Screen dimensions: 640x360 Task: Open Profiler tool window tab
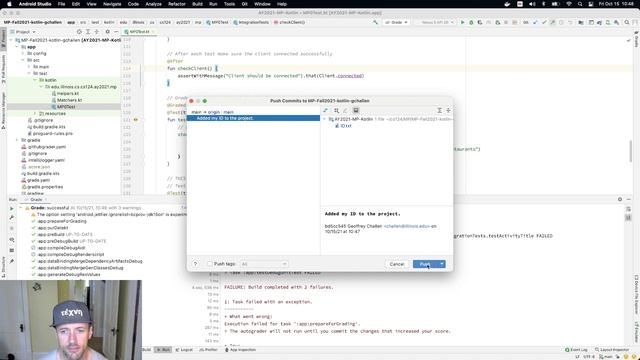pos(209,350)
